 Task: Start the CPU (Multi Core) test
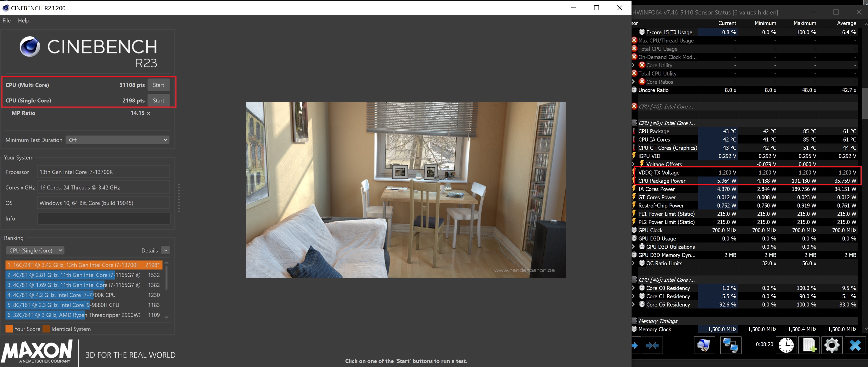coord(158,85)
